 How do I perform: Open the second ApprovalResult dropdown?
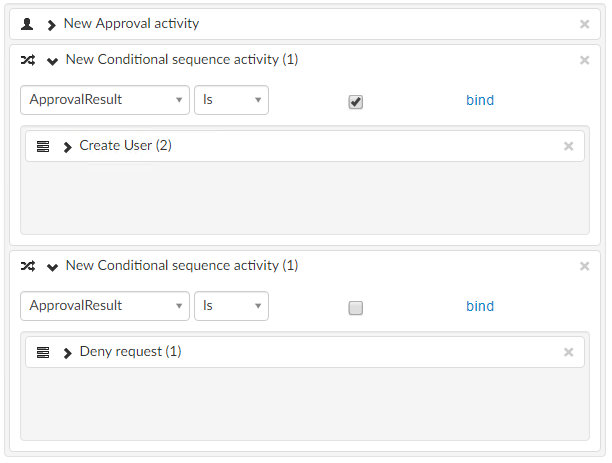coord(105,306)
